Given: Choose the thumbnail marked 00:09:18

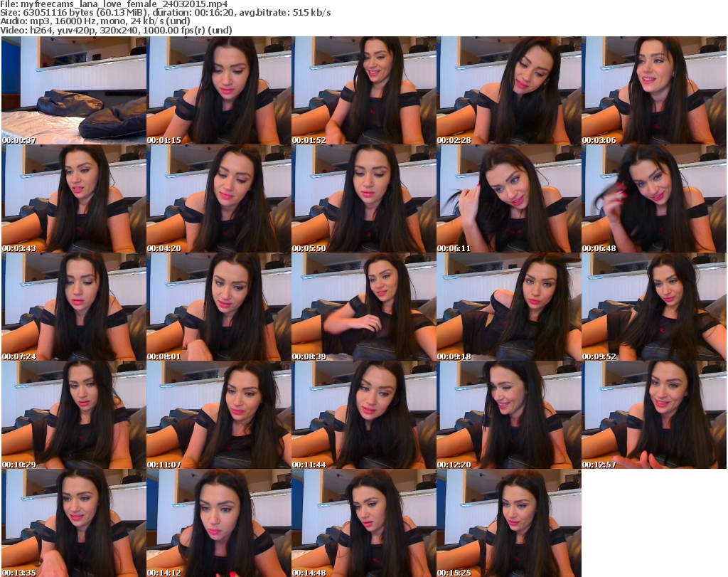Looking at the screenshot, I should 508,307.
